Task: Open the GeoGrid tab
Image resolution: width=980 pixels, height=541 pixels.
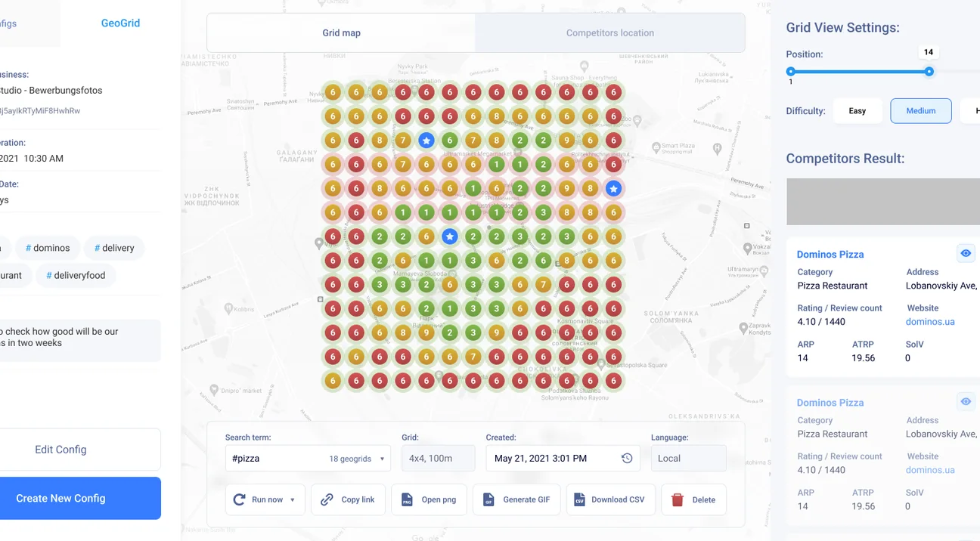Action: [x=121, y=23]
